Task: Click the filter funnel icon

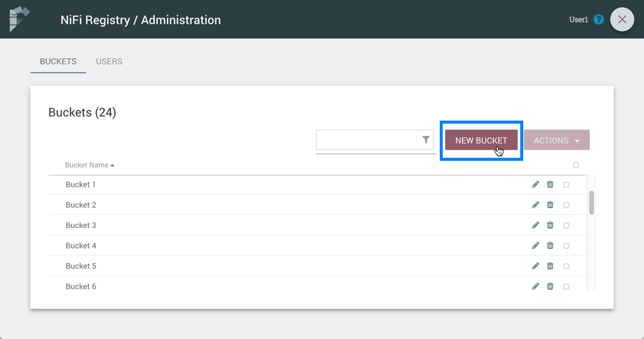Action: click(426, 140)
